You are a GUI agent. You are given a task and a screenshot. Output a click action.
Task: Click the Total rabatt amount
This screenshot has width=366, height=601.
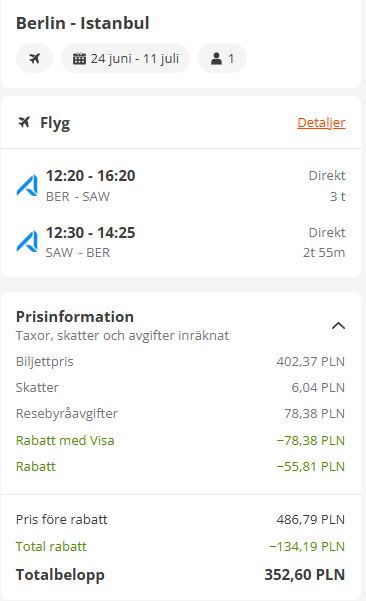pos(307,546)
